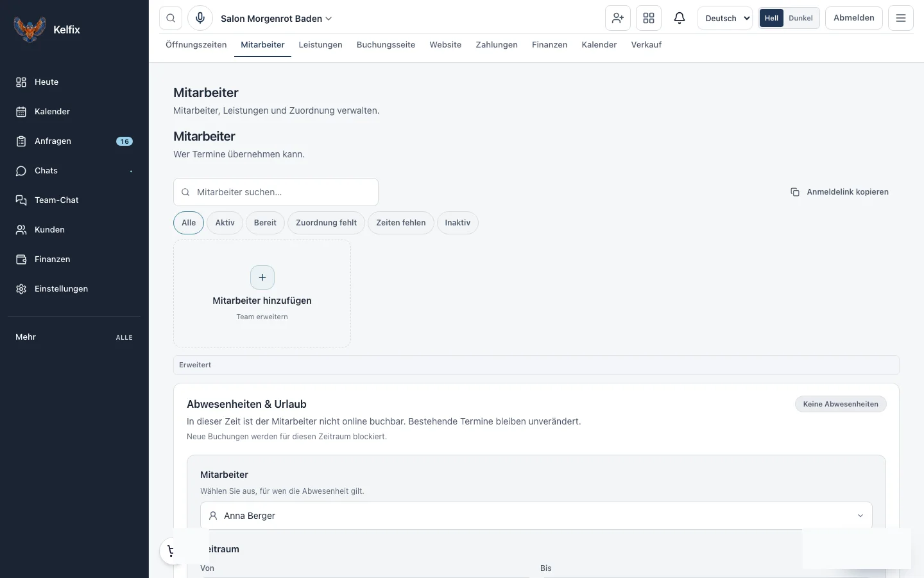Open the Verkauf tab
924x578 pixels.
[x=646, y=45]
